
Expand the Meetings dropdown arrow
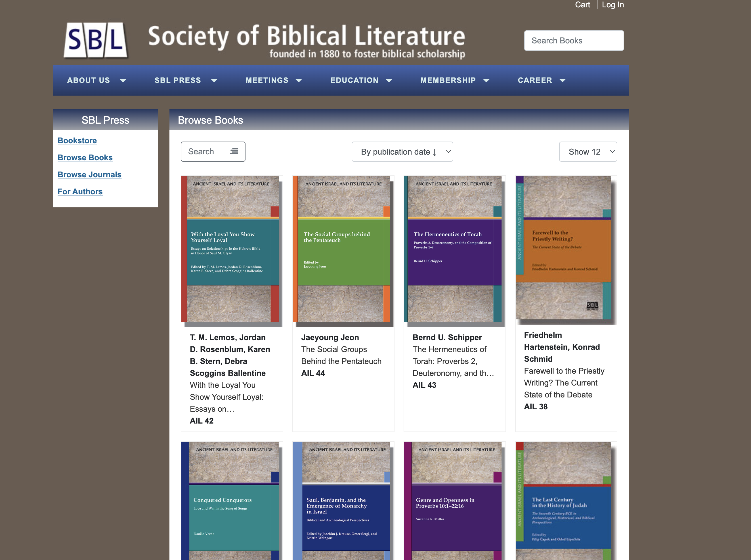299,81
